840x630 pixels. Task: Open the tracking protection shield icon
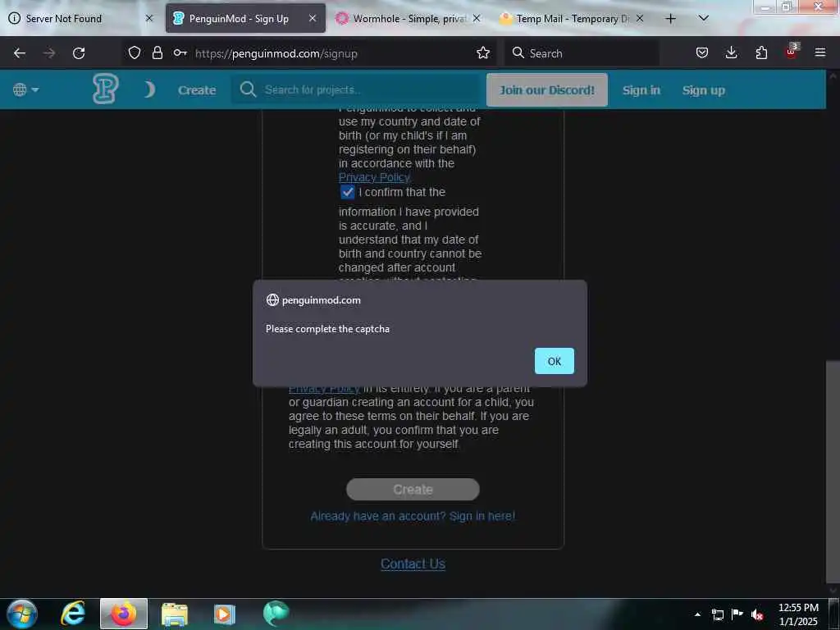[135, 53]
